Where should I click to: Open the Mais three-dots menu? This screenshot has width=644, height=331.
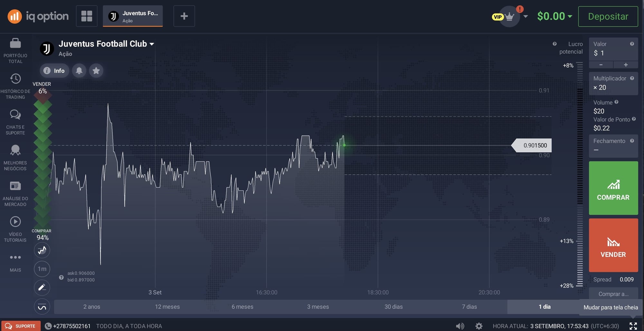(15, 257)
